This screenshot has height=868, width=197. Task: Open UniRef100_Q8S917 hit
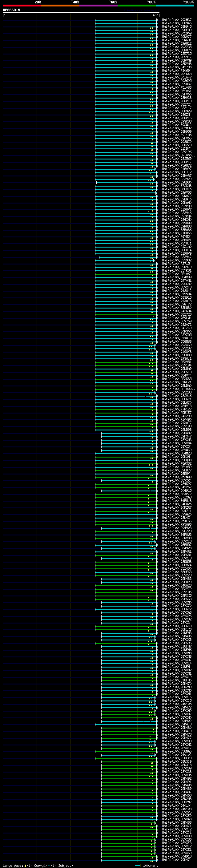point(176,57)
